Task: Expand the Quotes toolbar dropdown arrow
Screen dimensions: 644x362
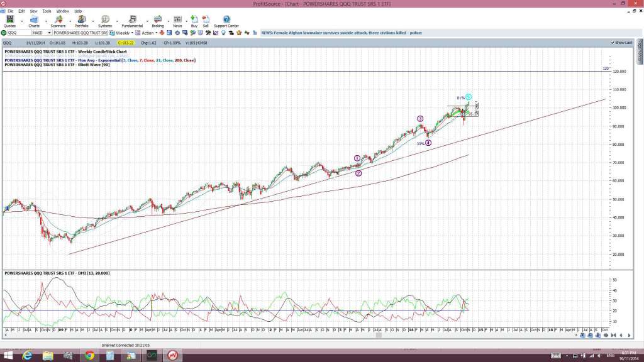Action: coord(21,21)
